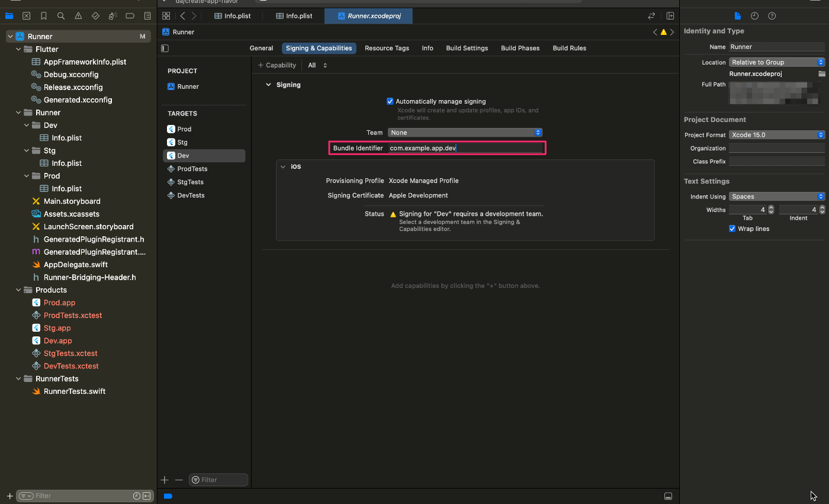Open the Project navigator folder icon
The image size is (829, 504).
click(9, 16)
